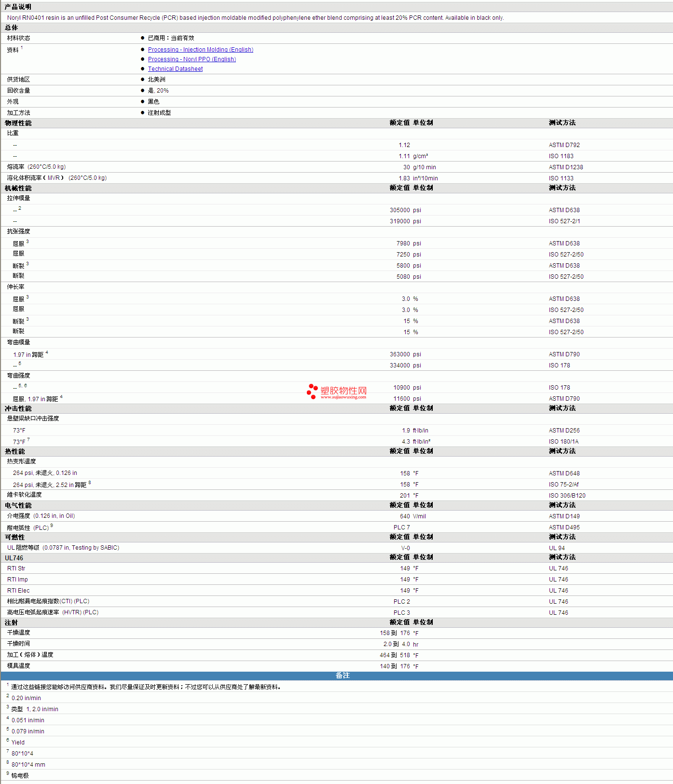
Task: Click footnote 6 text Yield
Action: pos(18,743)
